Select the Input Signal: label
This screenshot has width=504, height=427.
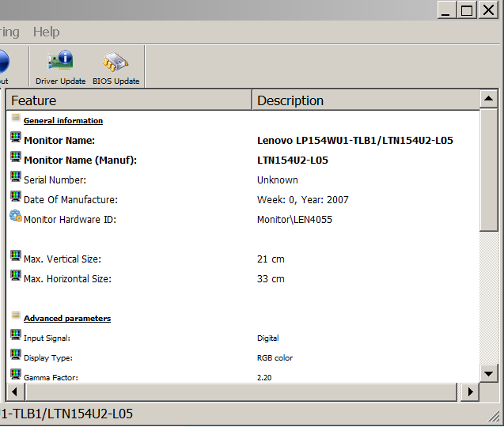pyautogui.click(x=47, y=338)
